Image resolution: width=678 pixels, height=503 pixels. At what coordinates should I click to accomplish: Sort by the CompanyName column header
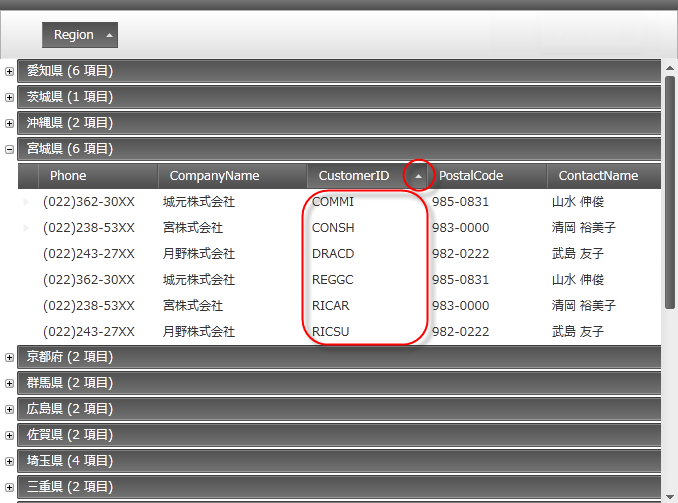click(214, 176)
